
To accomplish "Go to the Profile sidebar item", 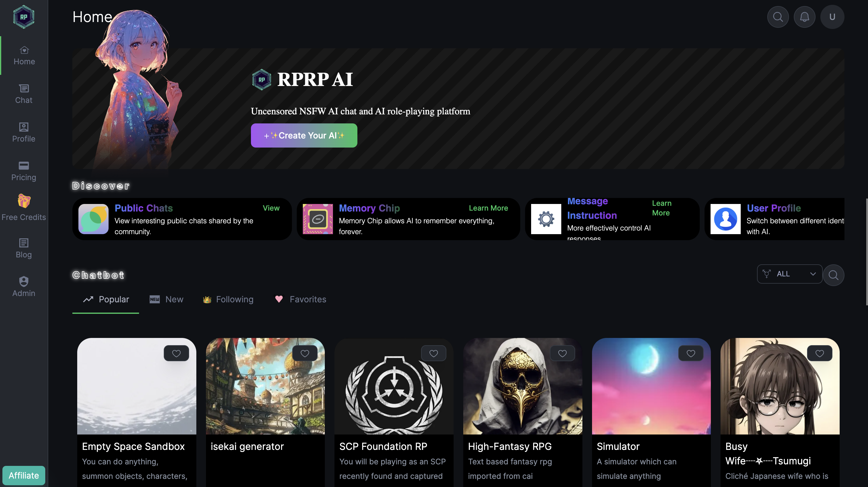I will pyautogui.click(x=24, y=132).
